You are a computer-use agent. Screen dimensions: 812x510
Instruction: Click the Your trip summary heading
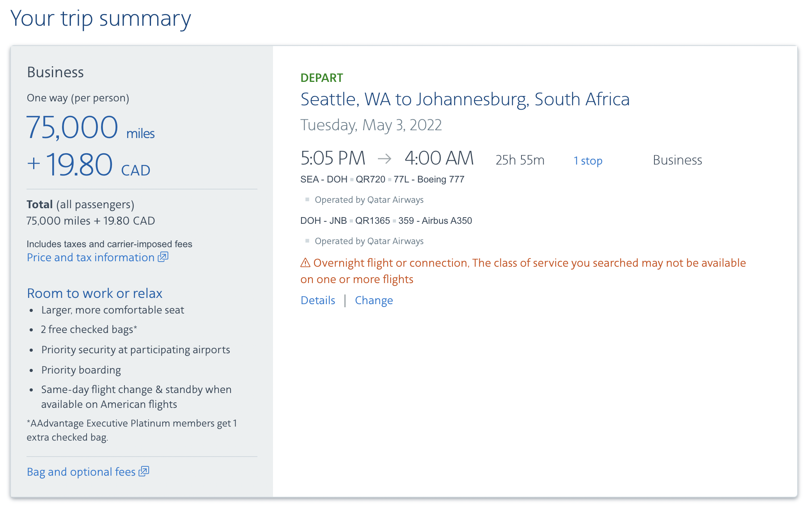(x=101, y=18)
